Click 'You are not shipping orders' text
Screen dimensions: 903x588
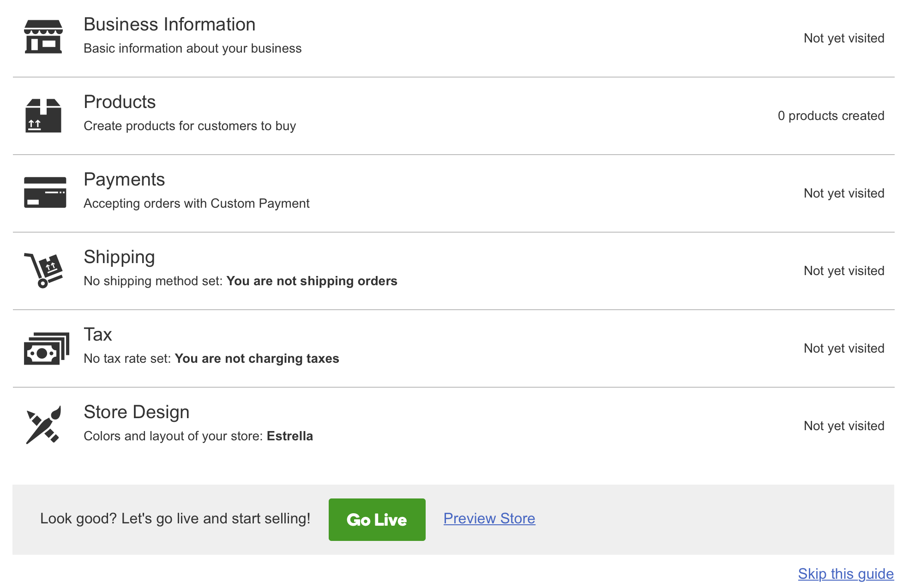point(312,281)
